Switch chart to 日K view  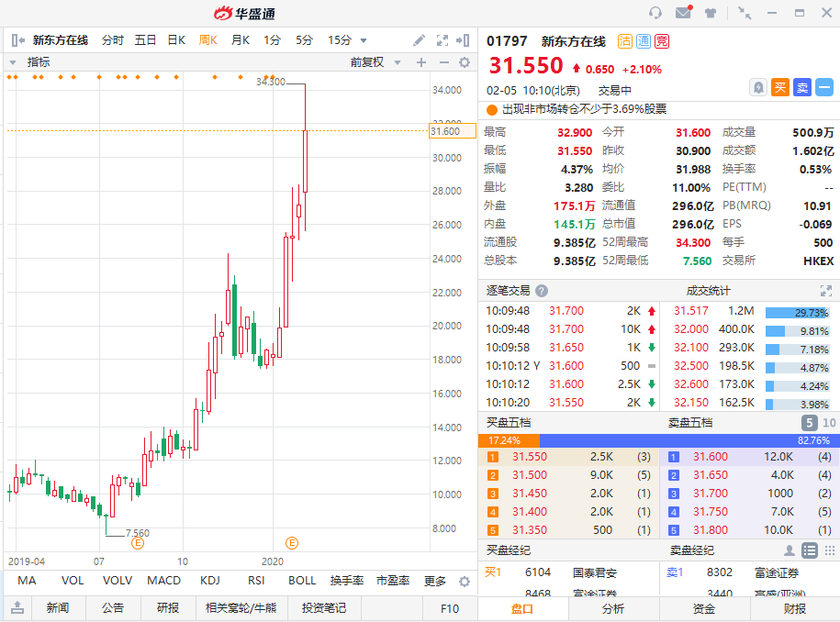coord(176,40)
